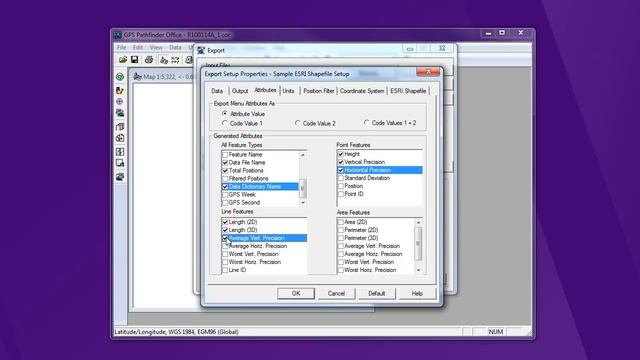Open the Units tab

click(288, 91)
